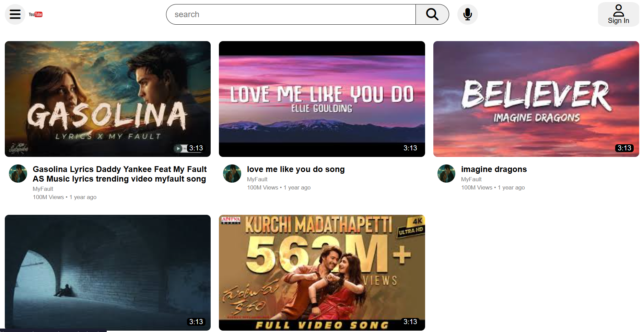Screen dimensions: 644x332
Task: Open the hamburger menu
Action: tap(15, 14)
